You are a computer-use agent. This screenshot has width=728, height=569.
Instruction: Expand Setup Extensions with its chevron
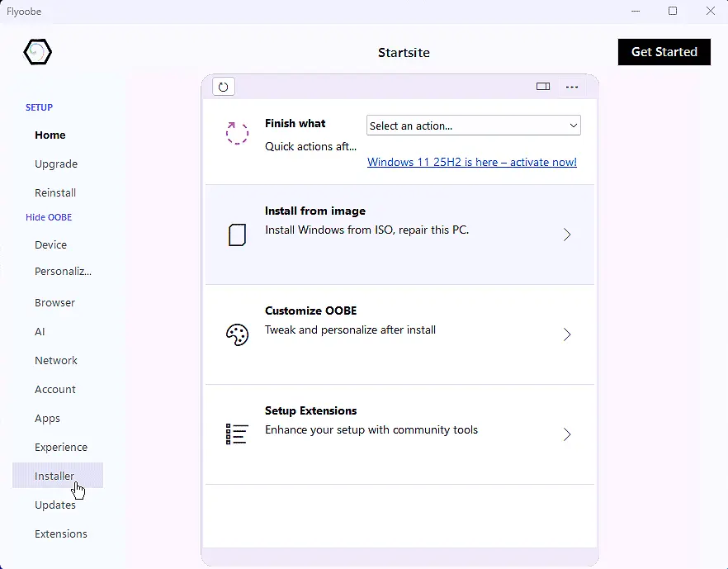point(567,434)
